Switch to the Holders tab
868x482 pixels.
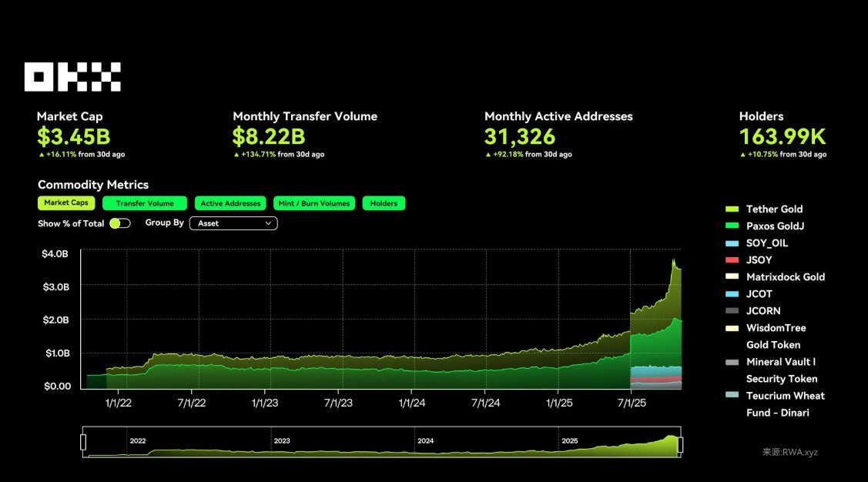(384, 203)
